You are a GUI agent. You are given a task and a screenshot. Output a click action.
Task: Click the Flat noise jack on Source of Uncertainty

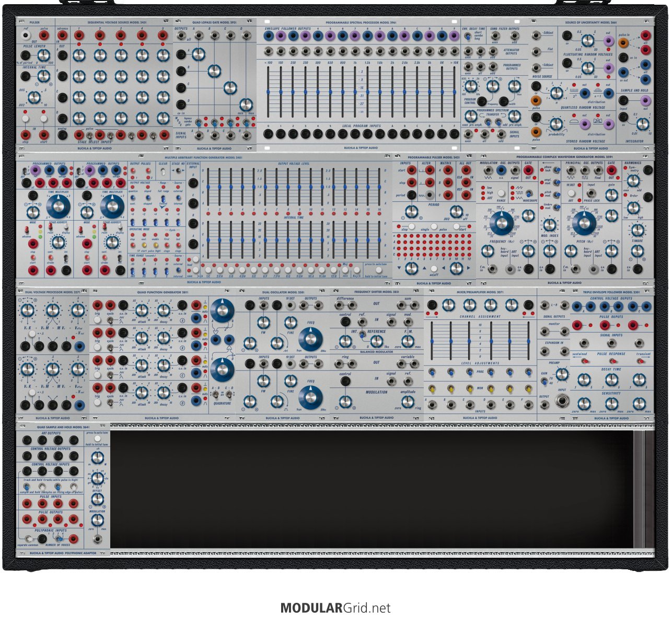pyautogui.click(x=536, y=53)
